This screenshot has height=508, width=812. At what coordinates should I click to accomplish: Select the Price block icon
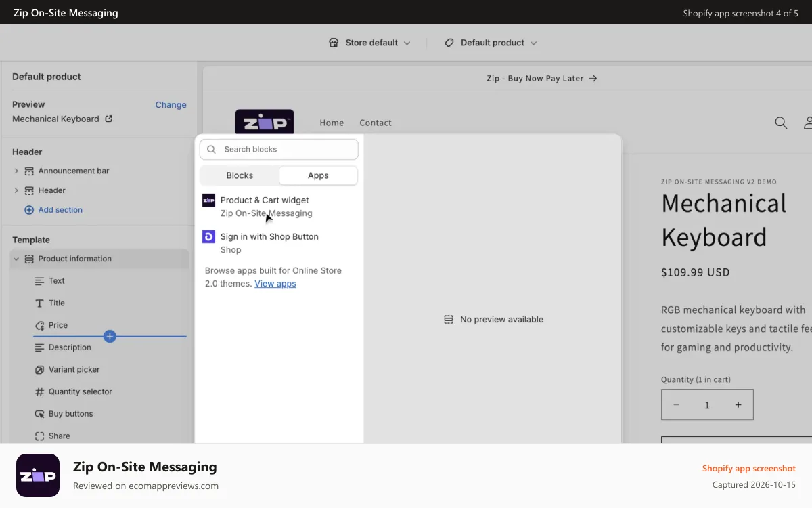click(39, 325)
